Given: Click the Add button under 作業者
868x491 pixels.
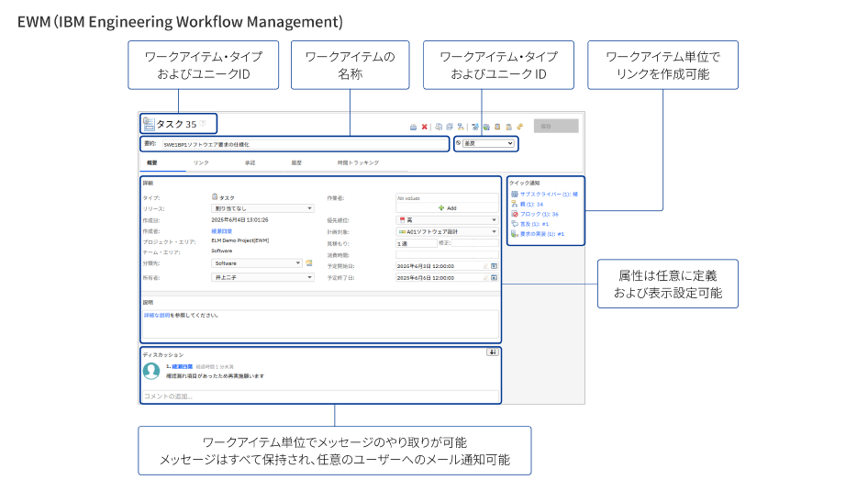Looking at the screenshot, I should (447, 208).
